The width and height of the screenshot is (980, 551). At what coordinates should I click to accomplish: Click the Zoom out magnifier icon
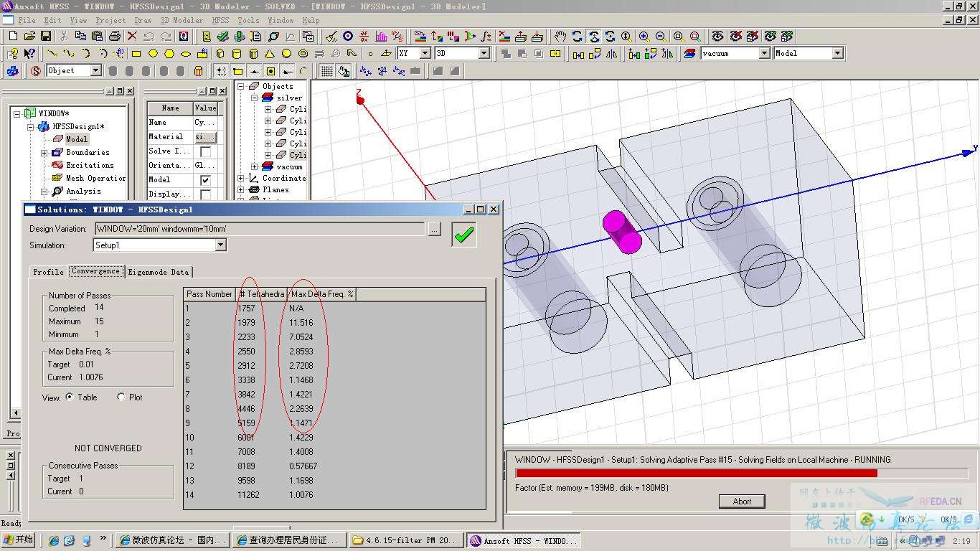pyautogui.click(x=660, y=36)
